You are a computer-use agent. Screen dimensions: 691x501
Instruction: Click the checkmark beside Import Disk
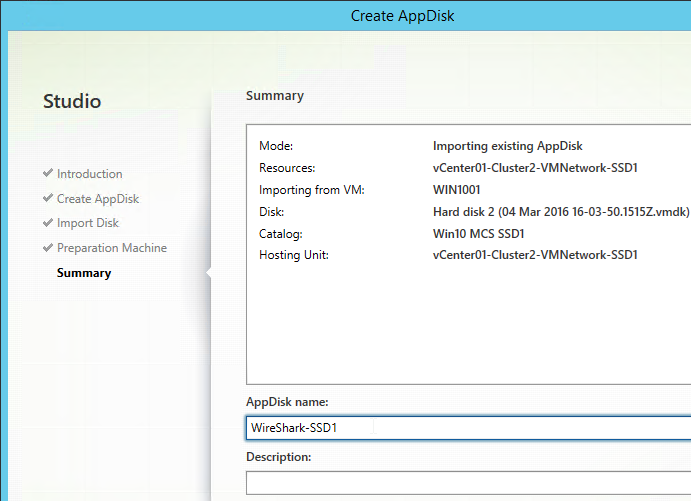48,223
